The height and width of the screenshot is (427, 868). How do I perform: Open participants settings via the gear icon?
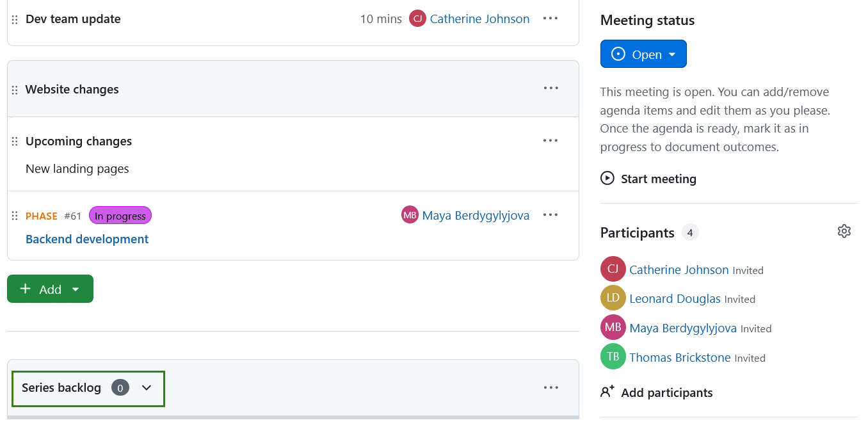844,231
